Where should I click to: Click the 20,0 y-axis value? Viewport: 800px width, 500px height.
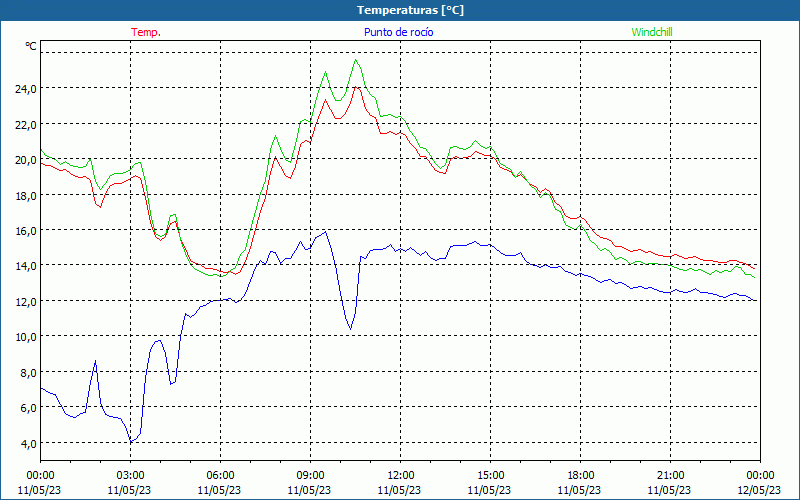(26, 160)
